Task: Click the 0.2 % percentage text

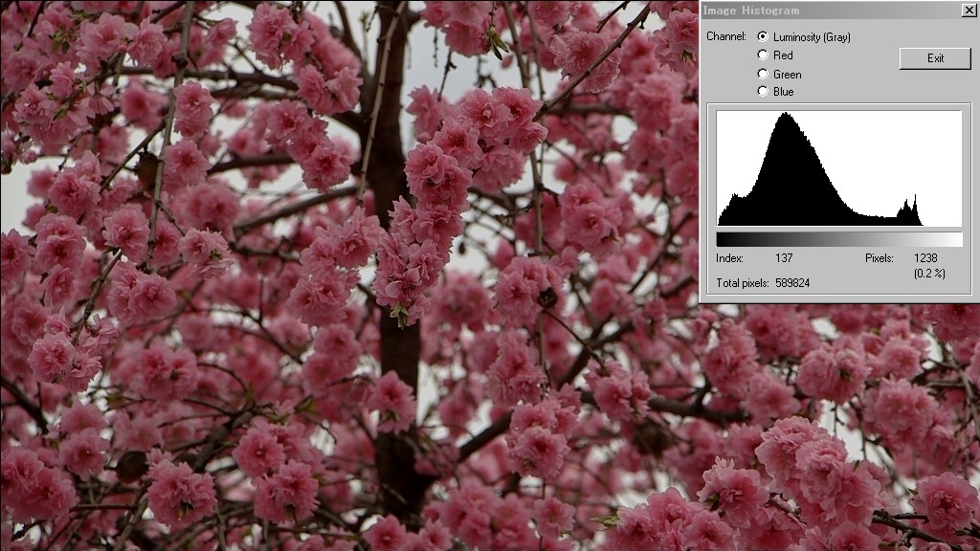Action: tap(929, 273)
